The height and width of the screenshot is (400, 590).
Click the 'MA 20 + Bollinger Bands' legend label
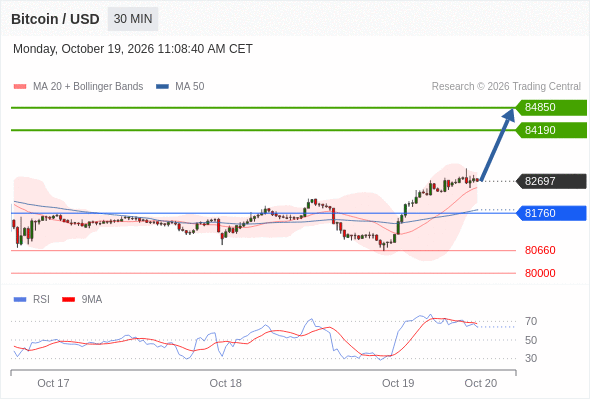pyautogui.click(x=88, y=87)
